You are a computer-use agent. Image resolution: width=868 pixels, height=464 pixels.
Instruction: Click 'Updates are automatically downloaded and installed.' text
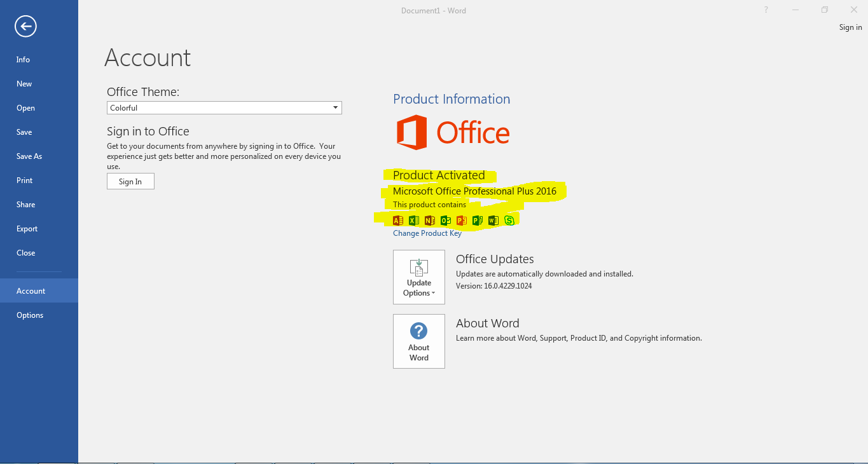[x=544, y=274]
